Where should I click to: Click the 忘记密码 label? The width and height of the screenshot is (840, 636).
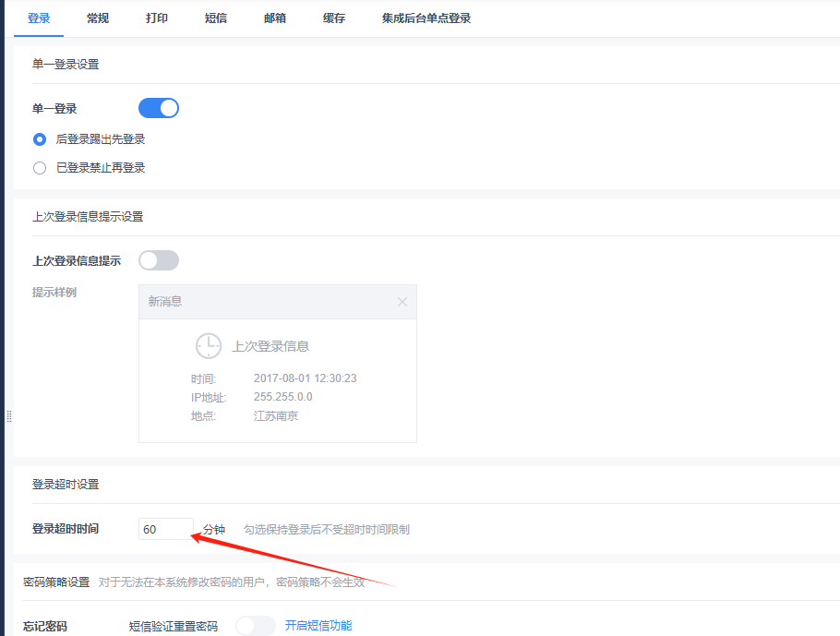pyautogui.click(x=45, y=626)
